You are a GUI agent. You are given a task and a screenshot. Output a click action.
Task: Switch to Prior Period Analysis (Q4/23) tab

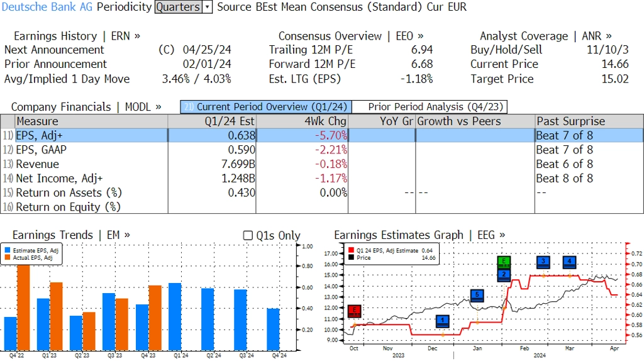coord(430,107)
